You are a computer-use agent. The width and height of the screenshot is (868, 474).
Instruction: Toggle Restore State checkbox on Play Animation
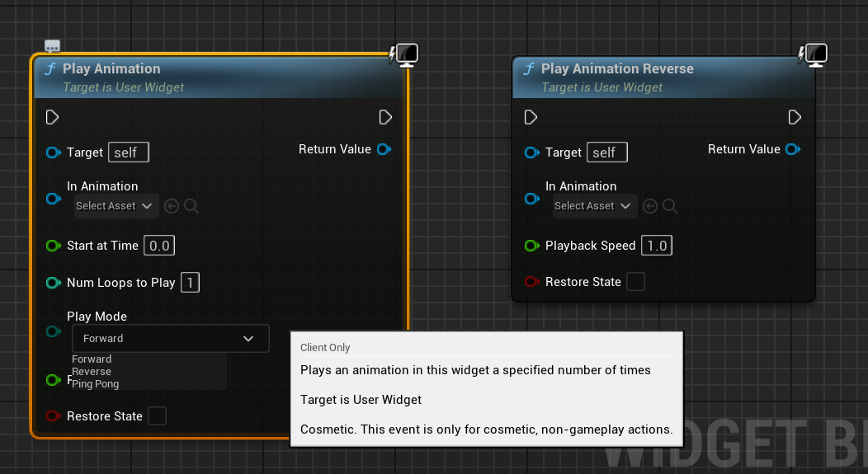[x=157, y=416]
